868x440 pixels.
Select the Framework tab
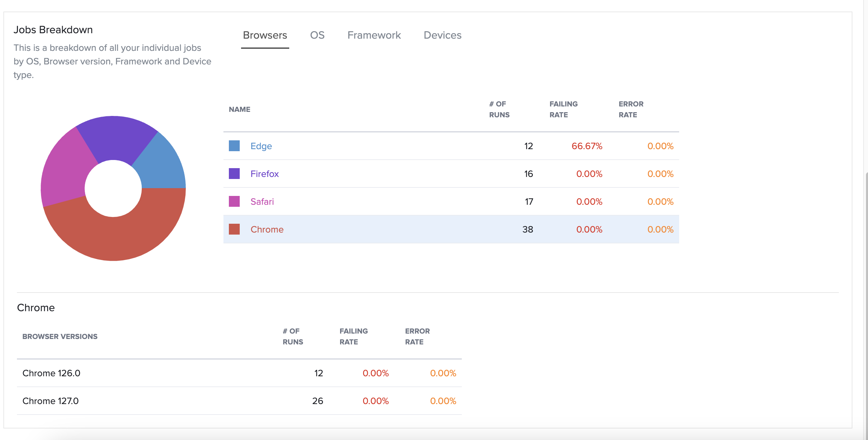pos(374,35)
